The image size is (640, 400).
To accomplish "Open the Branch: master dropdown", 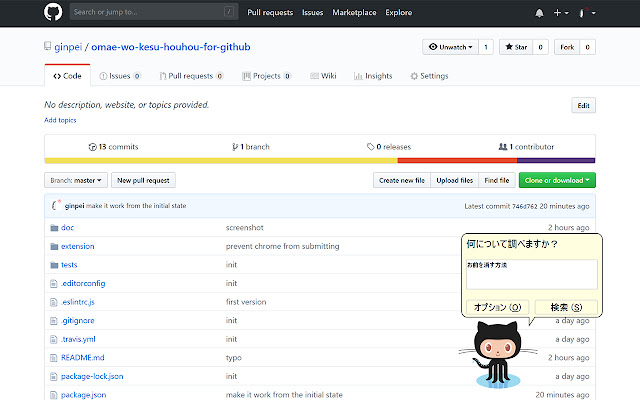I will pos(76,180).
